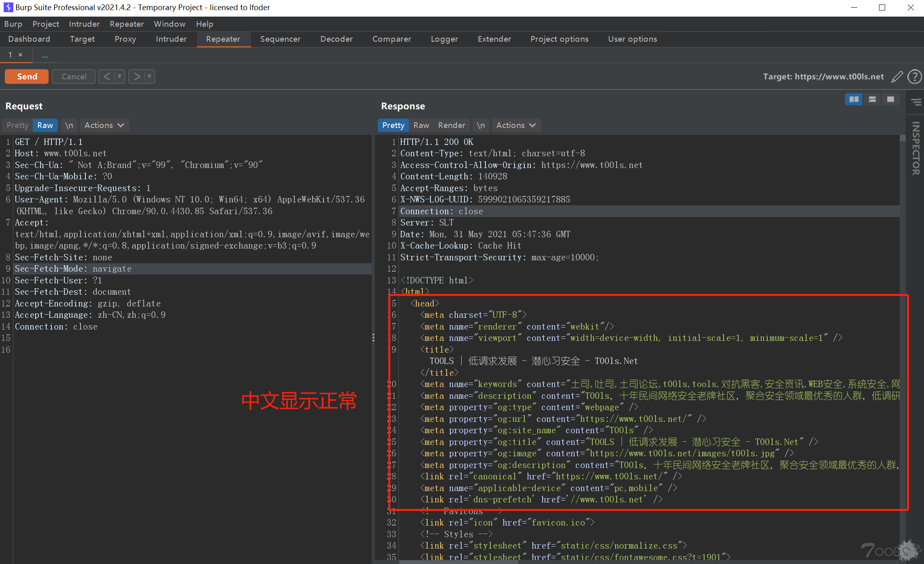924x564 pixels.
Task: Toggle request non-printable characters \n button
Action: point(69,125)
